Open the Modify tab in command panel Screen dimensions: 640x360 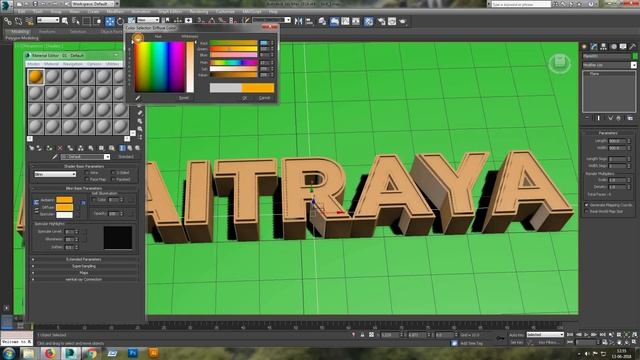coord(594,47)
